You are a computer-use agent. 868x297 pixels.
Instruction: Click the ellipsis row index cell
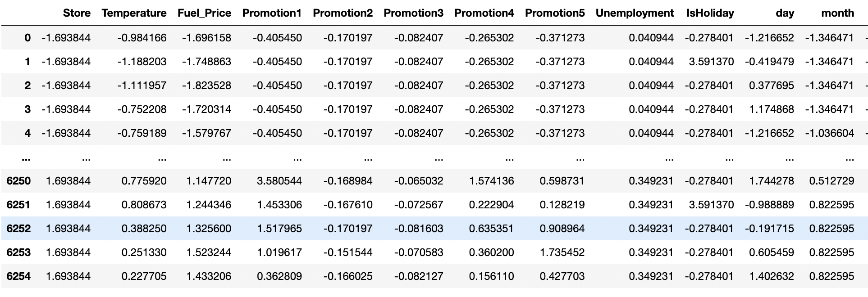coord(26,158)
